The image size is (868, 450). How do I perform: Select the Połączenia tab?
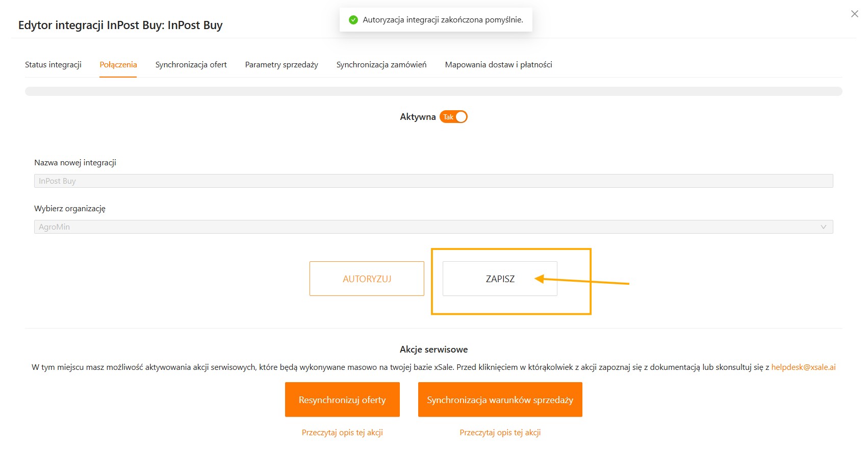point(118,65)
